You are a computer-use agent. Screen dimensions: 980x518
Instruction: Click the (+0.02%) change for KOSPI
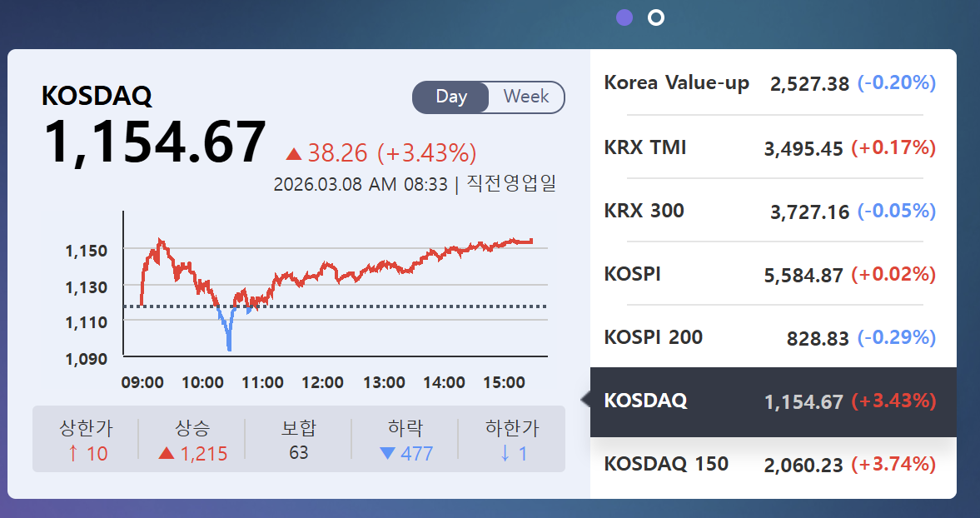click(x=893, y=274)
